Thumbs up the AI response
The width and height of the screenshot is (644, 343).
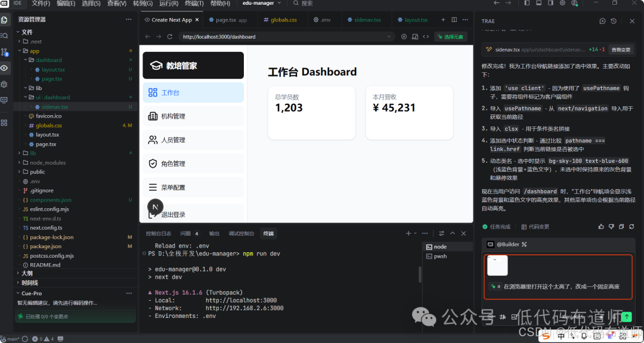[x=600, y=227]
